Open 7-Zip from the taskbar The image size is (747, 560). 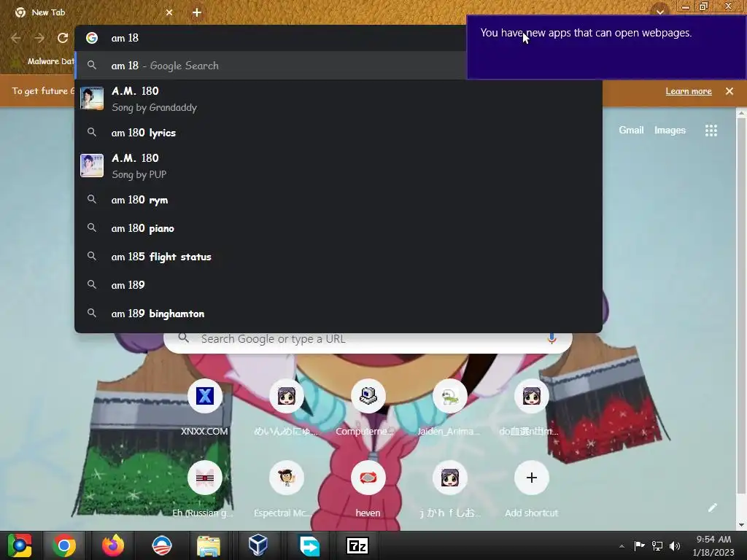(x=357, y=545)
